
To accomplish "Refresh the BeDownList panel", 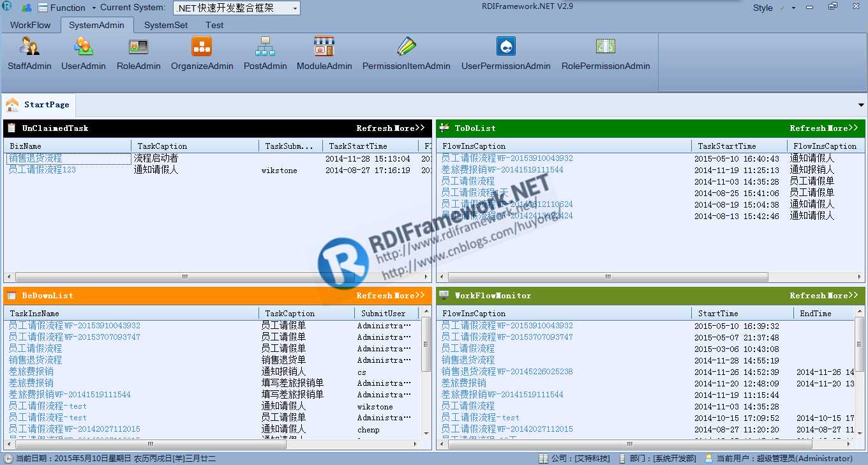I will coord(375,295).
